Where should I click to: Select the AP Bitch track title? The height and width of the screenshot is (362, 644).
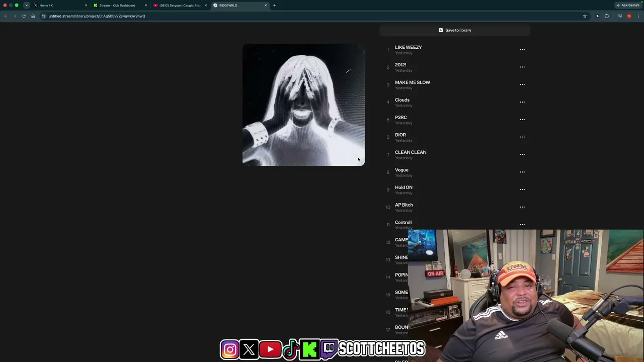tap(404, 205)
